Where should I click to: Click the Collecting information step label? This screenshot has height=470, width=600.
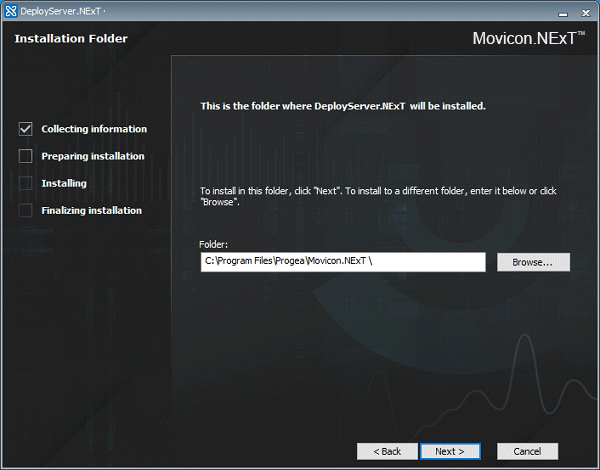pos(94,129)
